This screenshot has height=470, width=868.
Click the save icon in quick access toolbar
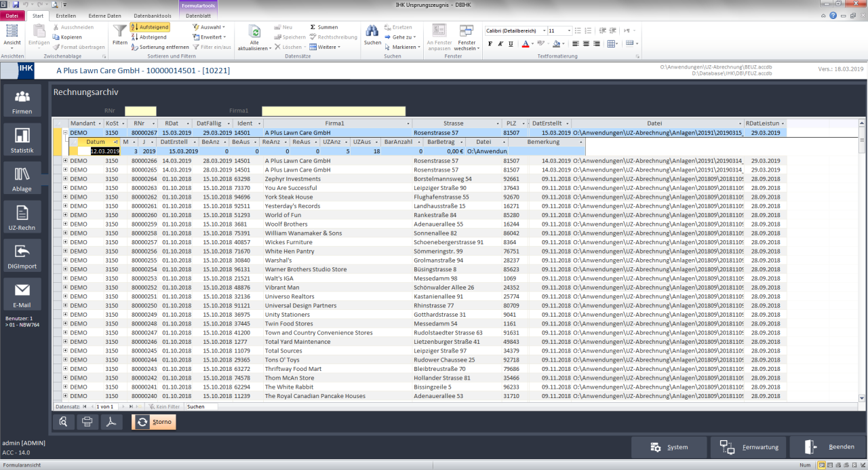[x=16, y=5]
